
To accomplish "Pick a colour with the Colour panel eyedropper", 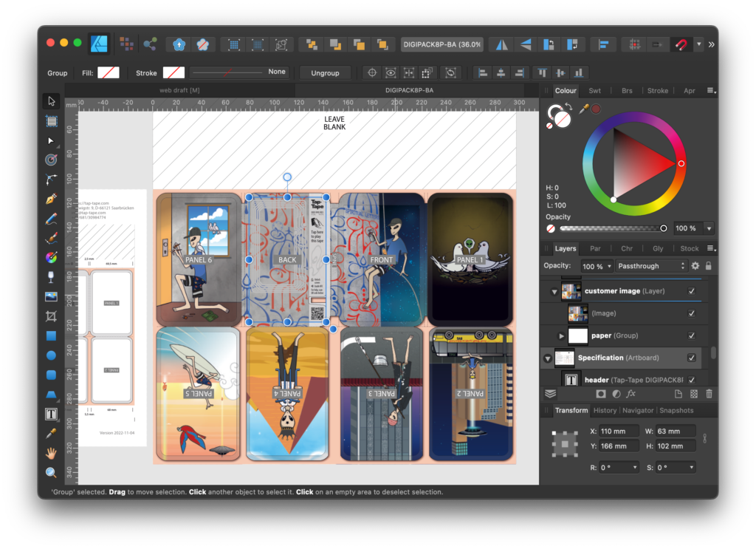I will click(x=584, y=109).
